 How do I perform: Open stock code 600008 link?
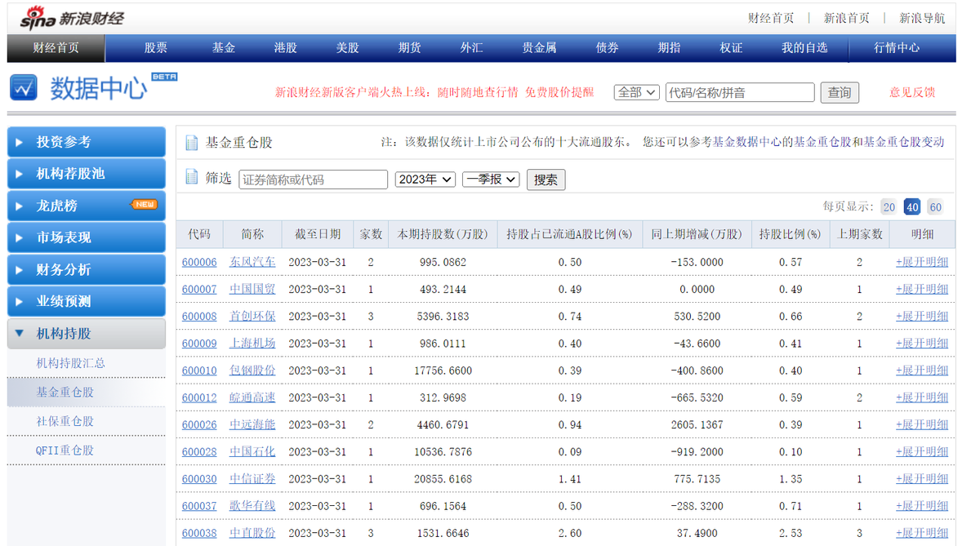point(199,316)
